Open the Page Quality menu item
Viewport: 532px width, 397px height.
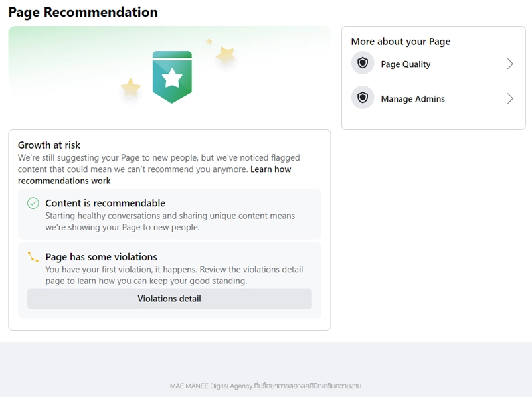[x=405, y=64]
